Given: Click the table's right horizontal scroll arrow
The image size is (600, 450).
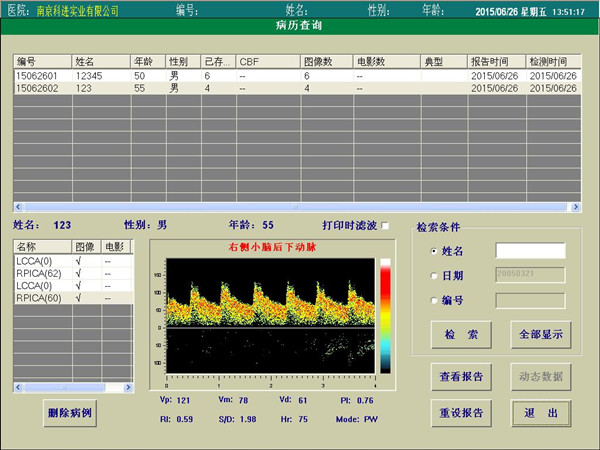Looking at the screenshot, I should click(575, 207).
